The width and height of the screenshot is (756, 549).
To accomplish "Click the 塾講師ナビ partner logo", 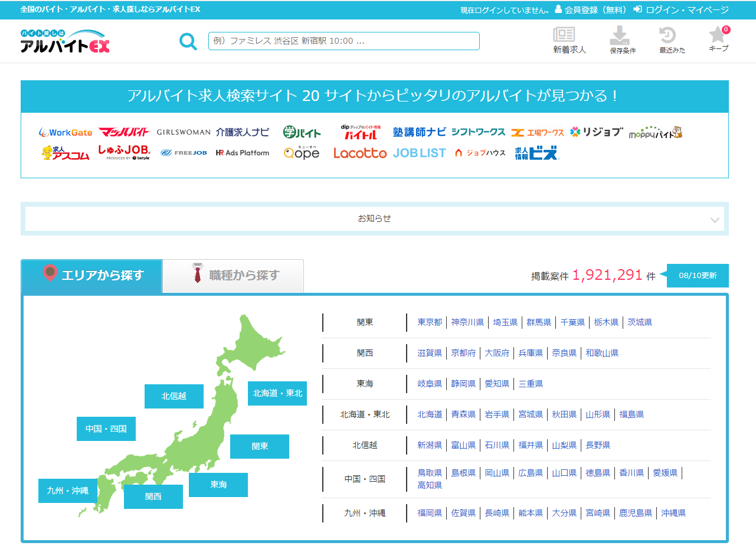I will click(x=420, y=132).
